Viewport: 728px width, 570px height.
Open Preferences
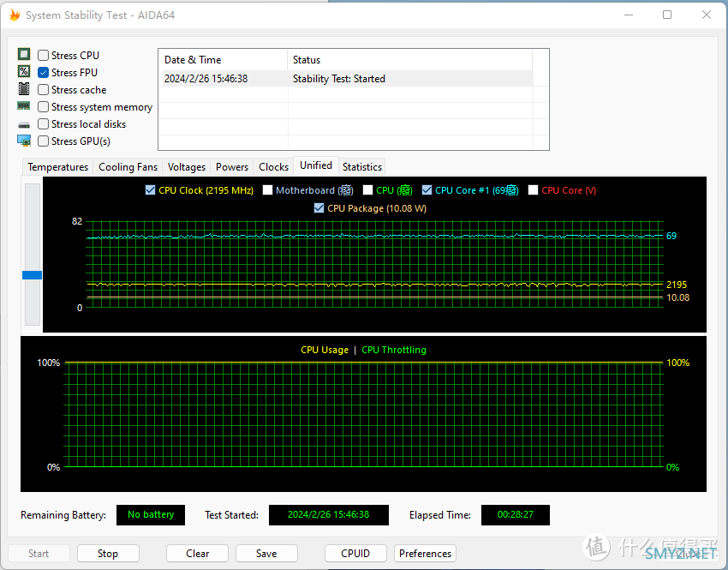point(425,553)
